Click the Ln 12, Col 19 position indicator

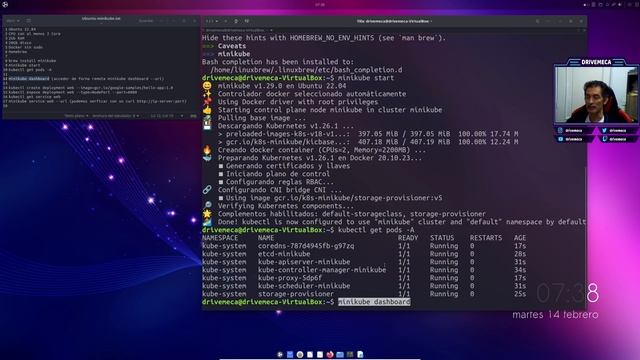pos(162,116)
